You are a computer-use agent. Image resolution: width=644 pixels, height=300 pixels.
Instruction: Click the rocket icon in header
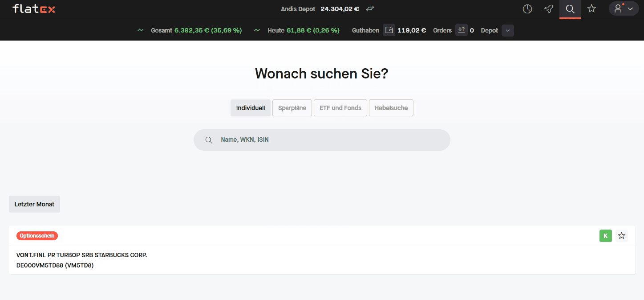(549, 9)
